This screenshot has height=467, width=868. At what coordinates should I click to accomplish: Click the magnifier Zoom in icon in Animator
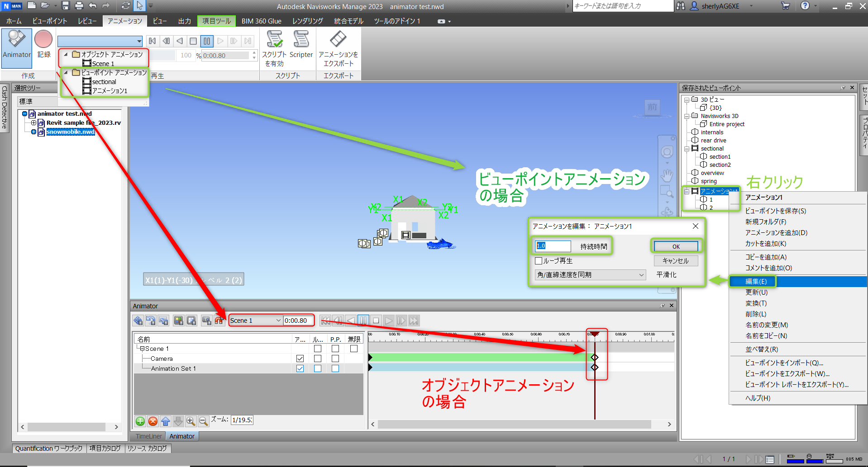pos(191,421)
